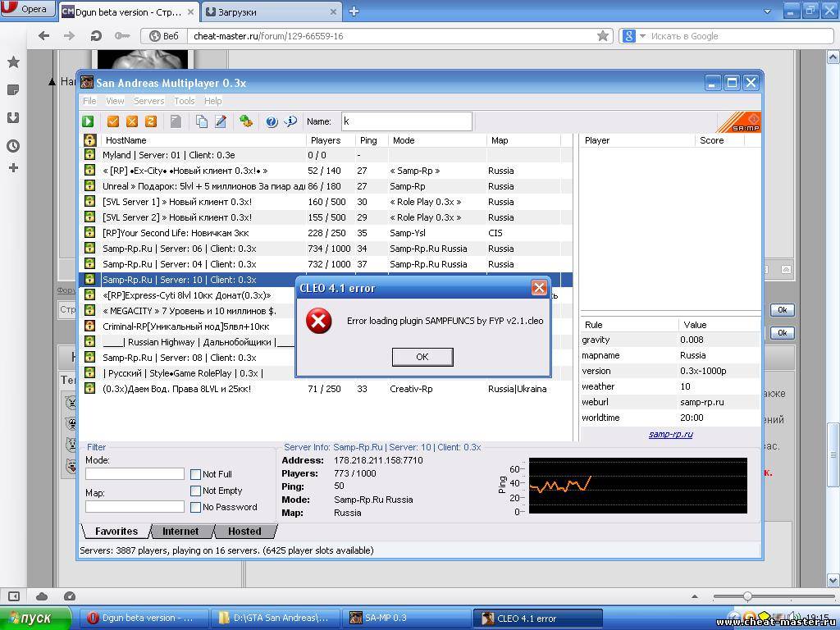Click the Google search field
Screen dimensions: 840x630
click(x=740, y=36)
